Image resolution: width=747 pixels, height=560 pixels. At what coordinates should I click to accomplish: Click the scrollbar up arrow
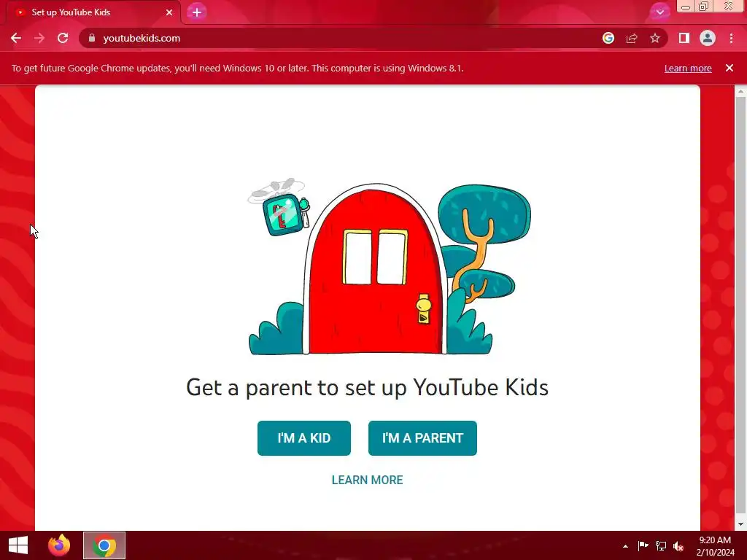pyautogui.click(x=740, y=90)
